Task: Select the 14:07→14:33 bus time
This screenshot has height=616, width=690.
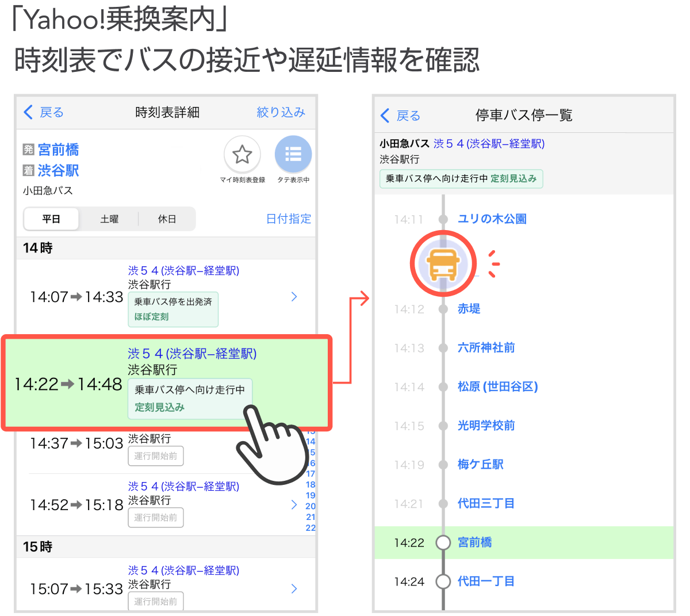Action: coord(76,297)
